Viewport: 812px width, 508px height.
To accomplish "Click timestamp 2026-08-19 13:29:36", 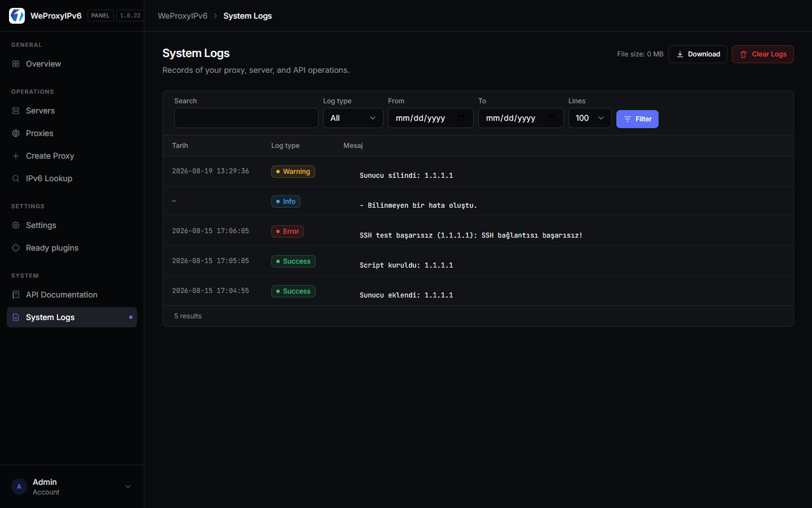I will pyautogui.click(x=210, y=171).
